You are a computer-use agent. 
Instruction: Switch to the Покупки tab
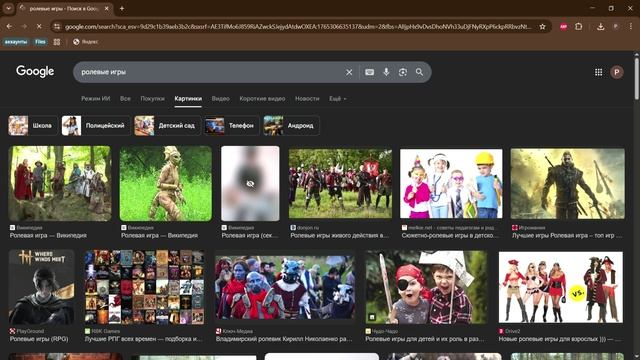click(152, 99)
